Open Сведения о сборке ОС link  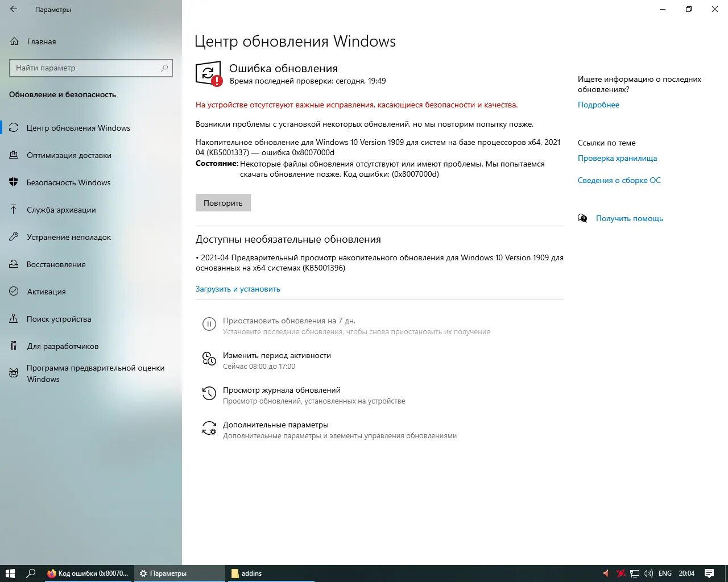point(619,180)
